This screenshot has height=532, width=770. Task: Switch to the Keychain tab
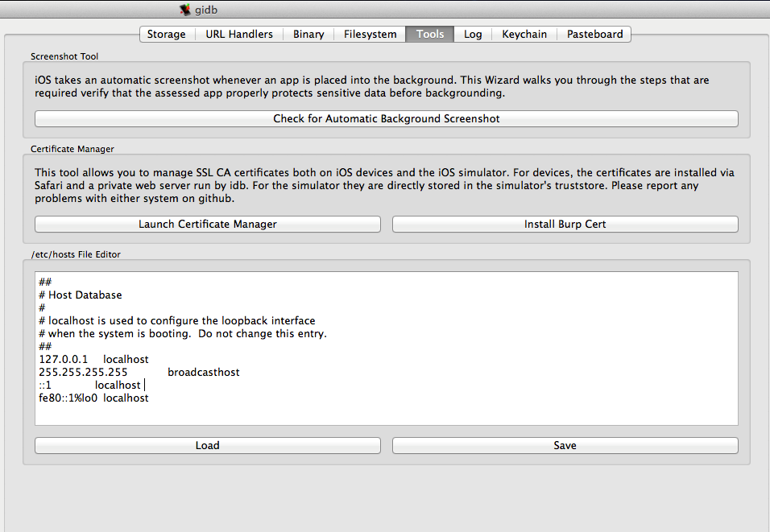point(524,34)
